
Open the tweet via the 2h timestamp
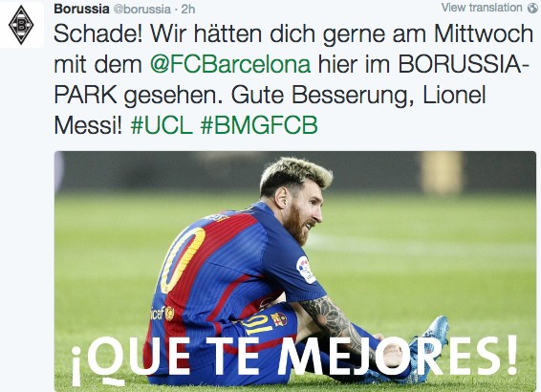coord(188,9)
